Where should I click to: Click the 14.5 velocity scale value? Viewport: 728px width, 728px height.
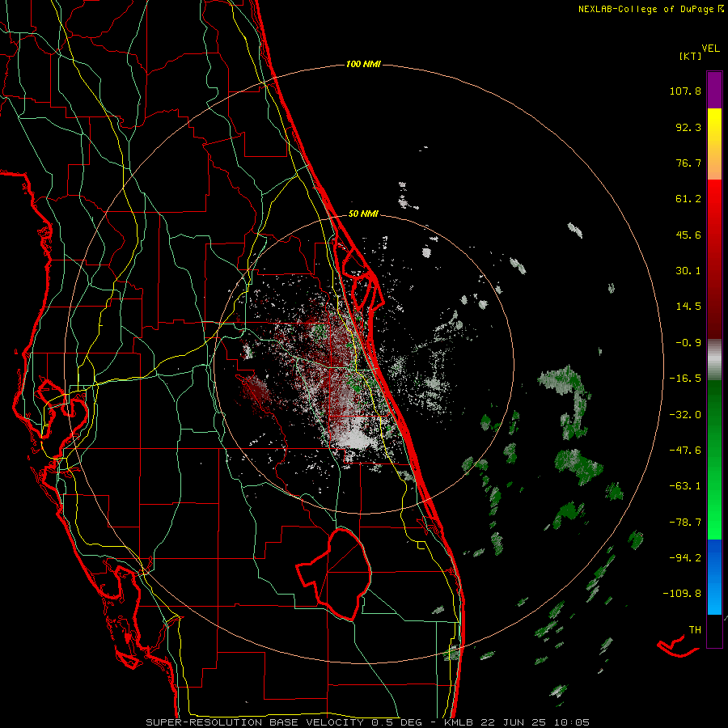point(688,307)
